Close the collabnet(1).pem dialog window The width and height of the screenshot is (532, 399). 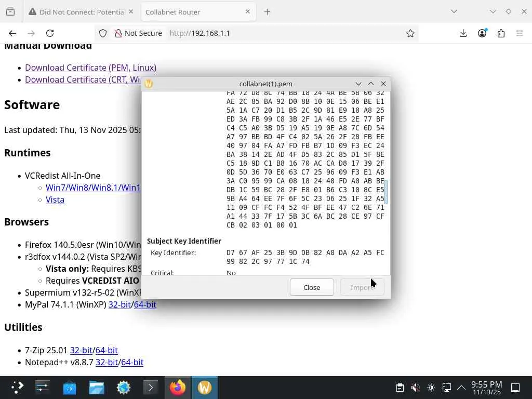click(383, 84)
